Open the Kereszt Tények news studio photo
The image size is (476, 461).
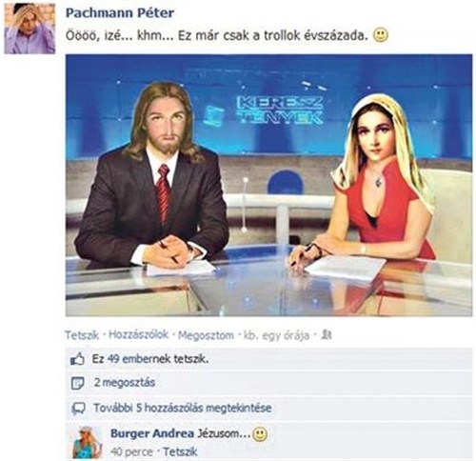click(x=268, y=185)
